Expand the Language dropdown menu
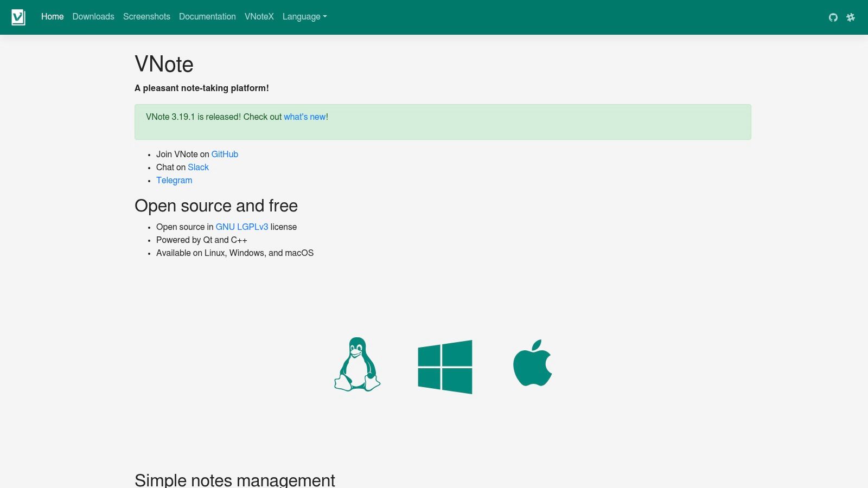 [304, 17]
